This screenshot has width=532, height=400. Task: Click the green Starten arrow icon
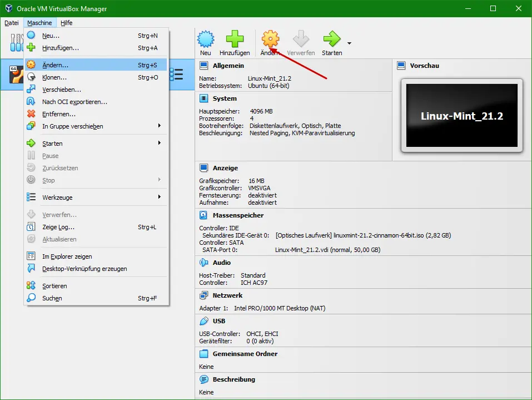(331, 40)
